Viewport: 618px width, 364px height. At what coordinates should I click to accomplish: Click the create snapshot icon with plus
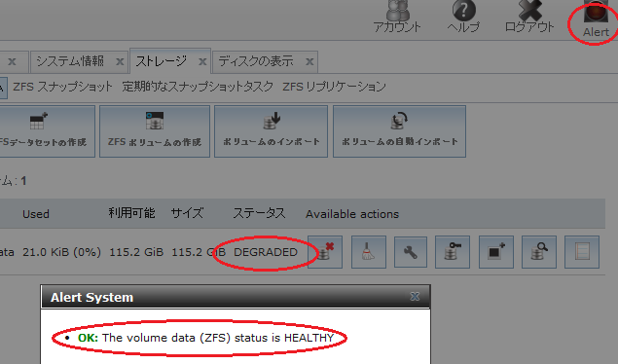(x=496, y=252)
